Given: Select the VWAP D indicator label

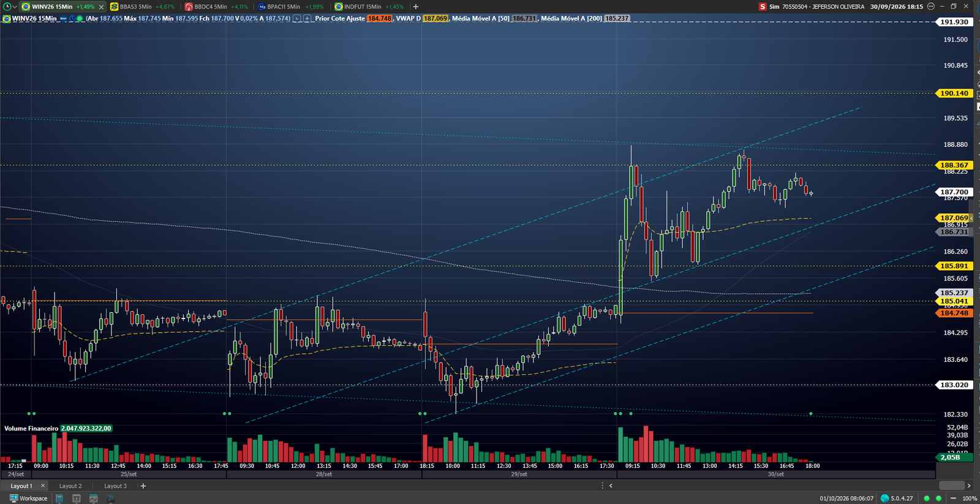Looking at the screenshot, I should [x=409, y=18].
